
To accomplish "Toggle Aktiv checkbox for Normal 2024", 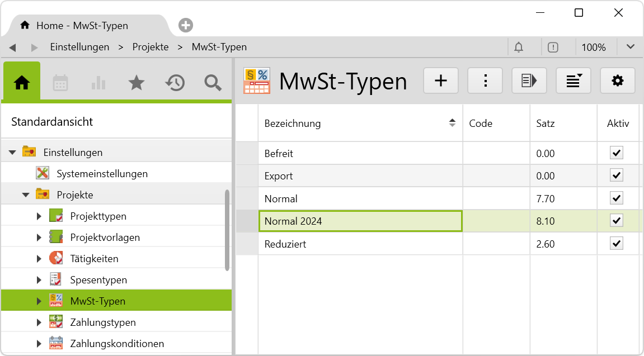I will point(617,221).
